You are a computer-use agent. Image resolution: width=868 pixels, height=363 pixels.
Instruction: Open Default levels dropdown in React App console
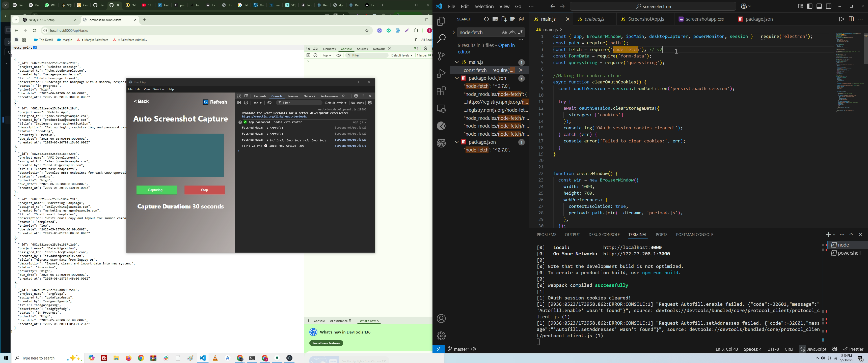[336, 103]
